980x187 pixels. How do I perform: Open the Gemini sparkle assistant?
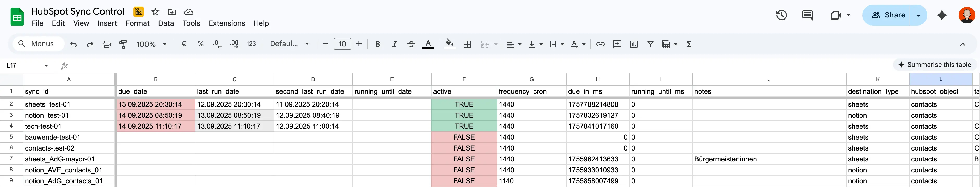click(942, 15)
